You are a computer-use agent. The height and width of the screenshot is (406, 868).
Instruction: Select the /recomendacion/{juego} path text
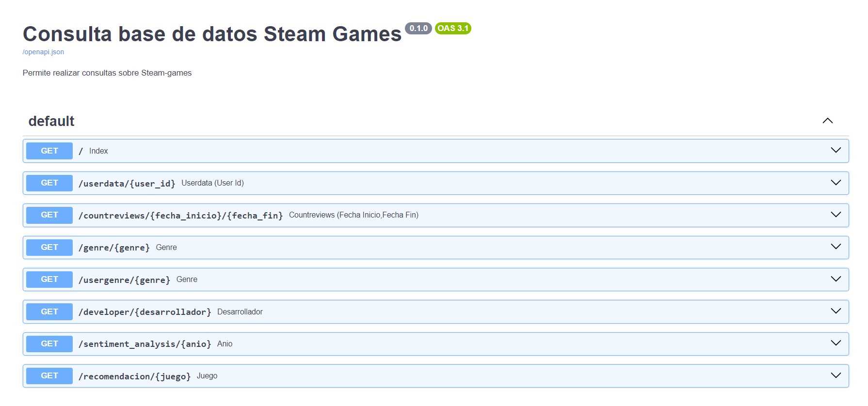click(x=135, y=376)
